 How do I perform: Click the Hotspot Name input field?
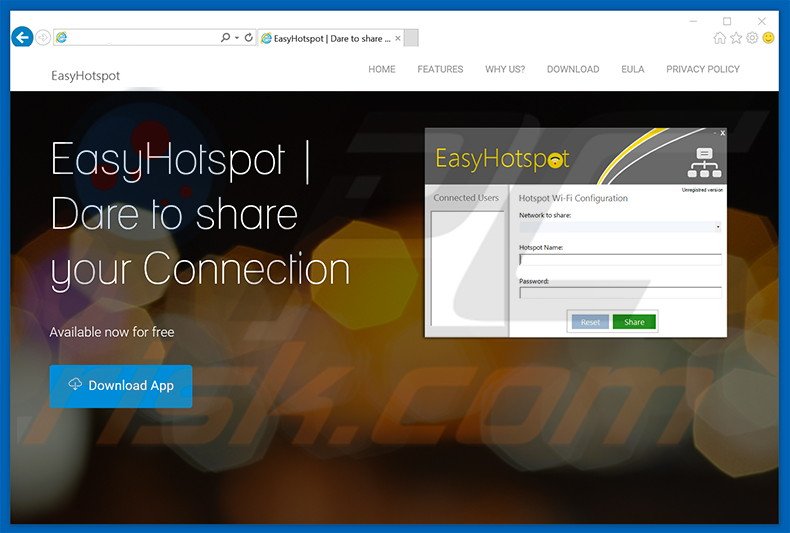(x=620, y=259)
